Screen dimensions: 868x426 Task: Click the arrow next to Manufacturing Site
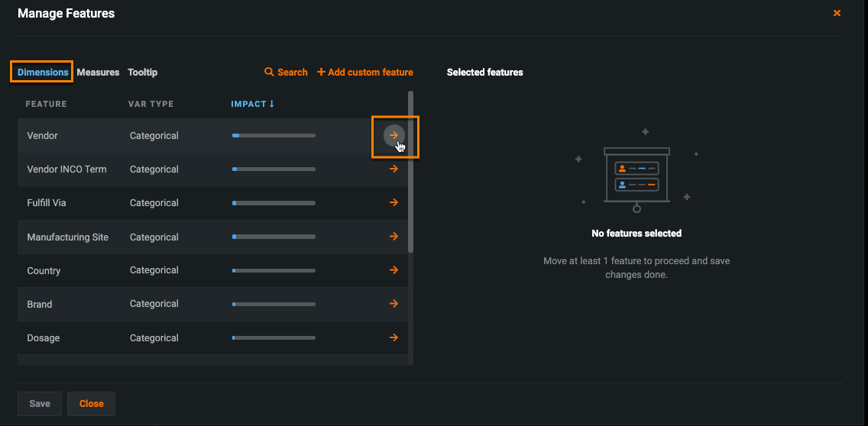394,237
